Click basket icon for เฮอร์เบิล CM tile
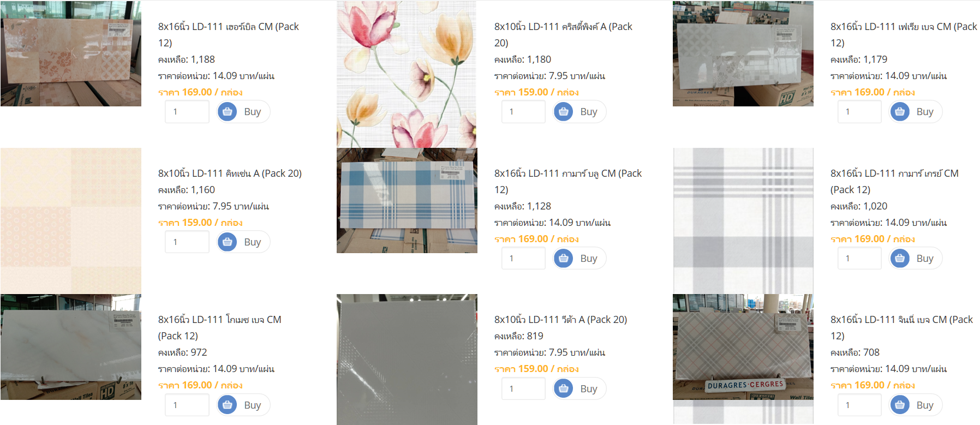980x425 pixels. click(227, 112)
